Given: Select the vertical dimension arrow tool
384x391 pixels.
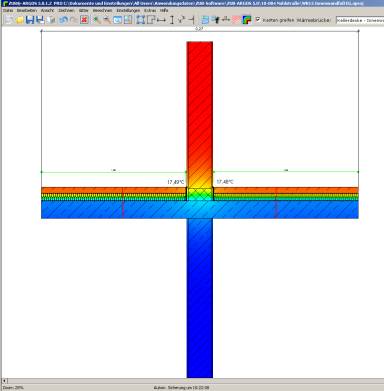Looking at the screenshot, I should point(172,20).
